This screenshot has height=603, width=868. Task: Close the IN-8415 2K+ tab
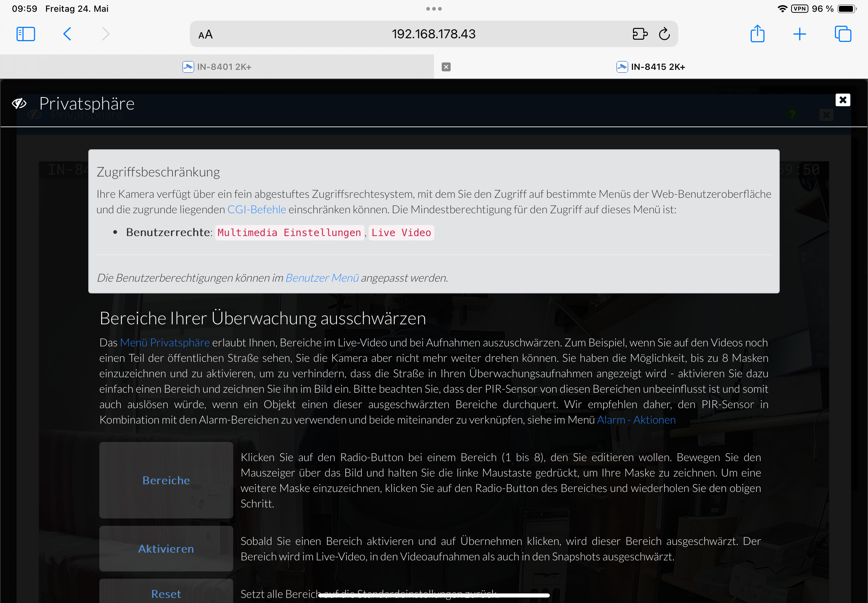click(x=446, y=67)
